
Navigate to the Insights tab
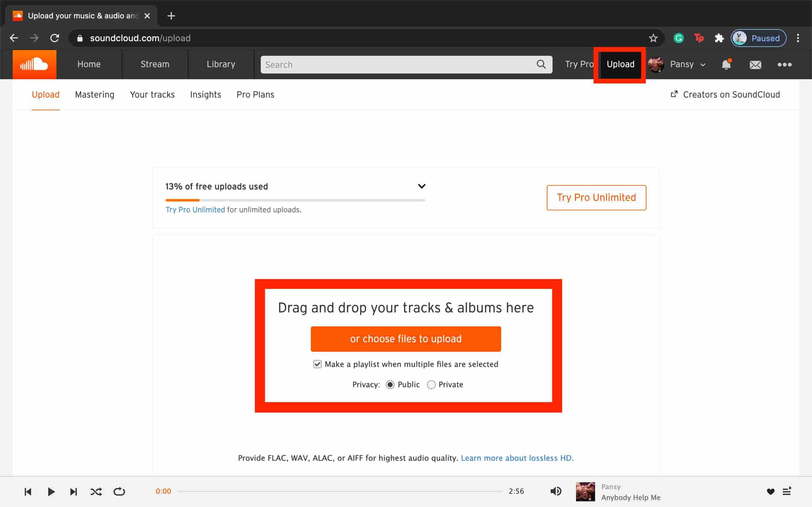[x=206, y=94]
